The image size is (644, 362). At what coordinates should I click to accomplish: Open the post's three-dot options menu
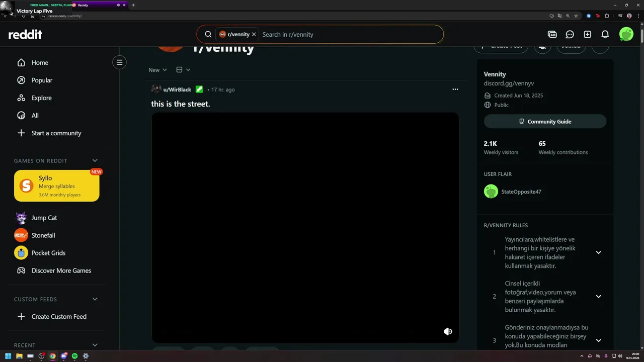455,89
